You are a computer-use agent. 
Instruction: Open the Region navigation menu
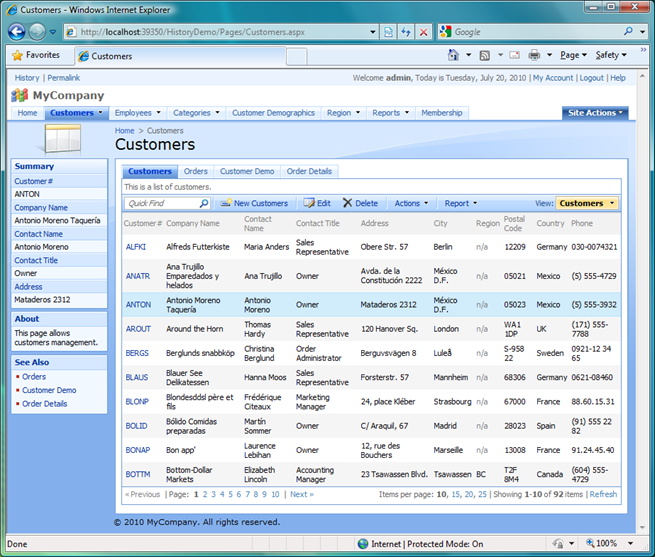[343, 113]
